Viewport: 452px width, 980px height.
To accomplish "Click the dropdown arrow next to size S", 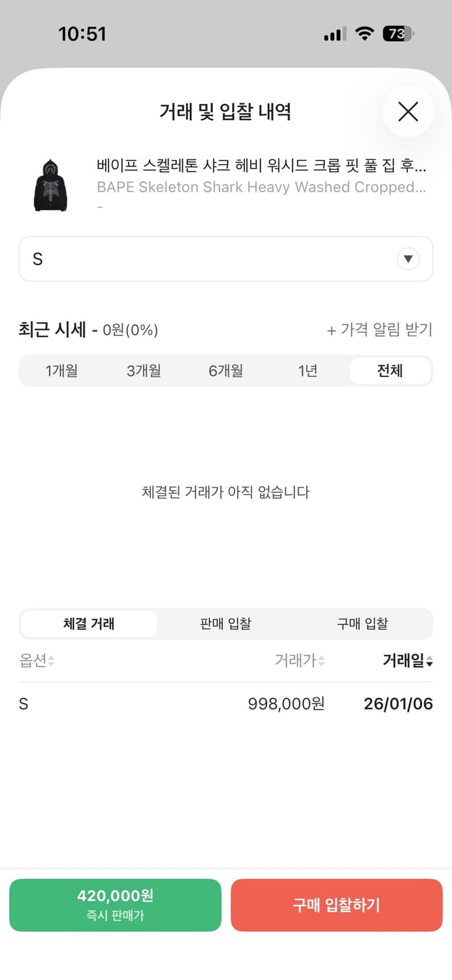I will pyautogui.click(x=408, y=259).
